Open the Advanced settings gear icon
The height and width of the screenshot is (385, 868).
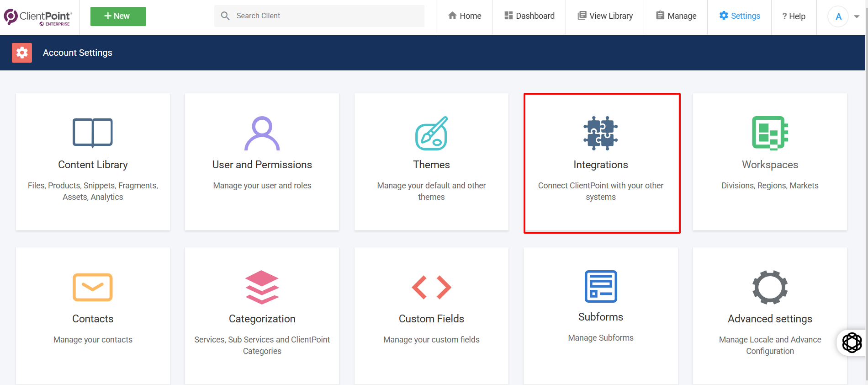[770, 287]
